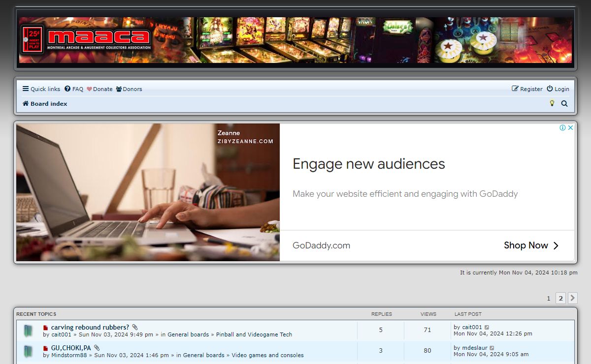The height and width of the screenshot is (364, 591).
Task: Click 'Zeanne ZIBYZEANNE.COM' ad caption
Action: 245,137
